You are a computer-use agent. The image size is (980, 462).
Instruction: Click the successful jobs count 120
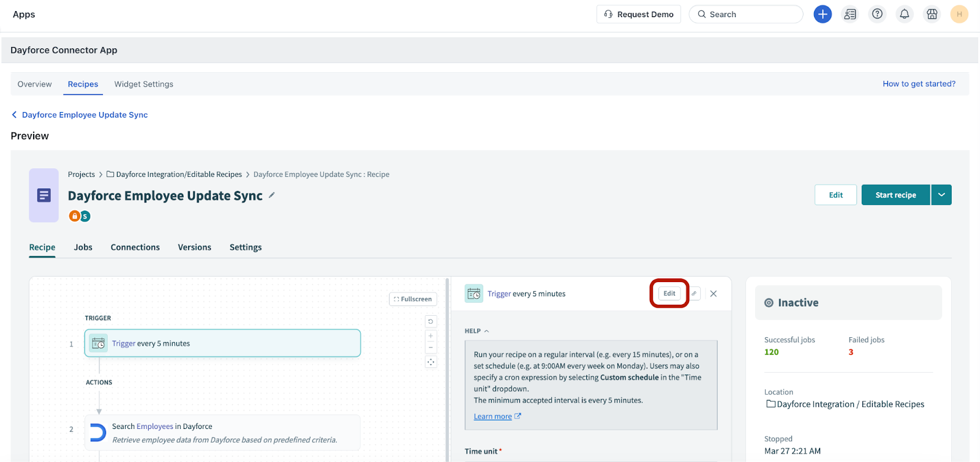(772, 352)
